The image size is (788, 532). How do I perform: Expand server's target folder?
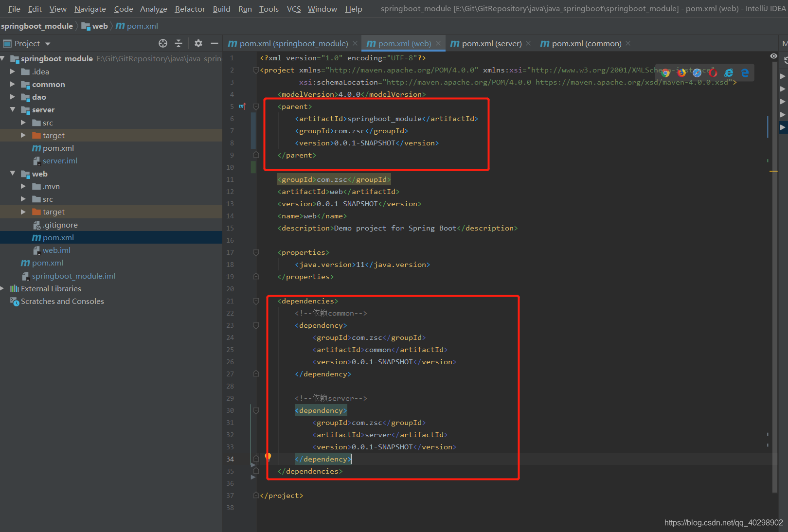[x=23, y=135]
